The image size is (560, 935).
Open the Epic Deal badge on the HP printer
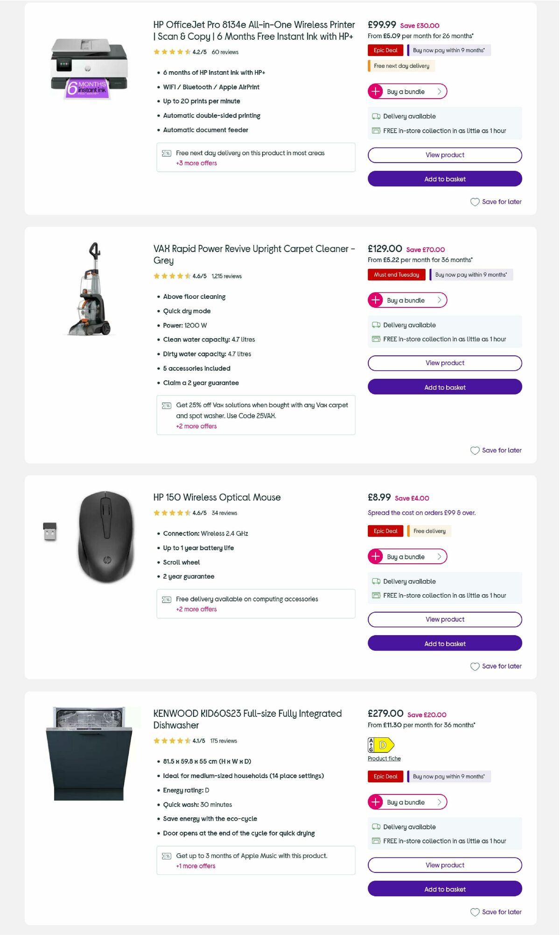click(x=385, y=50)
